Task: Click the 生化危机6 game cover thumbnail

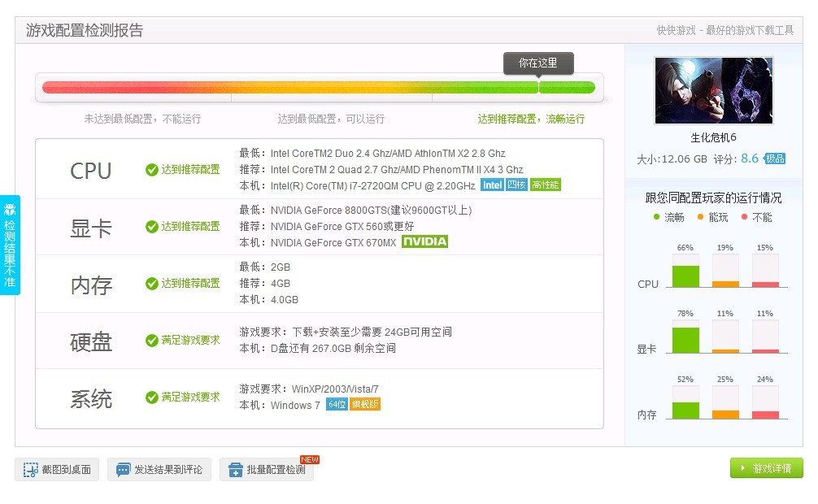Action: click(x=714, y=90)
